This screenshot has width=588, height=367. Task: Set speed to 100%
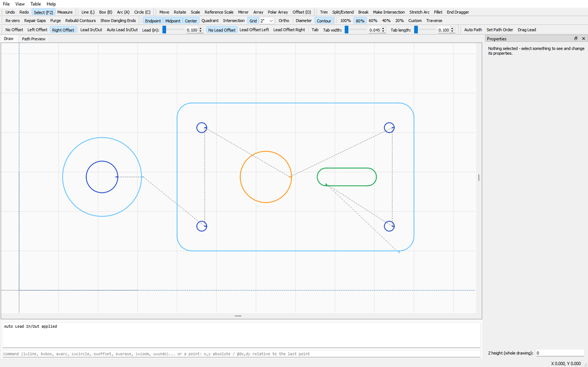coord(346,21)
